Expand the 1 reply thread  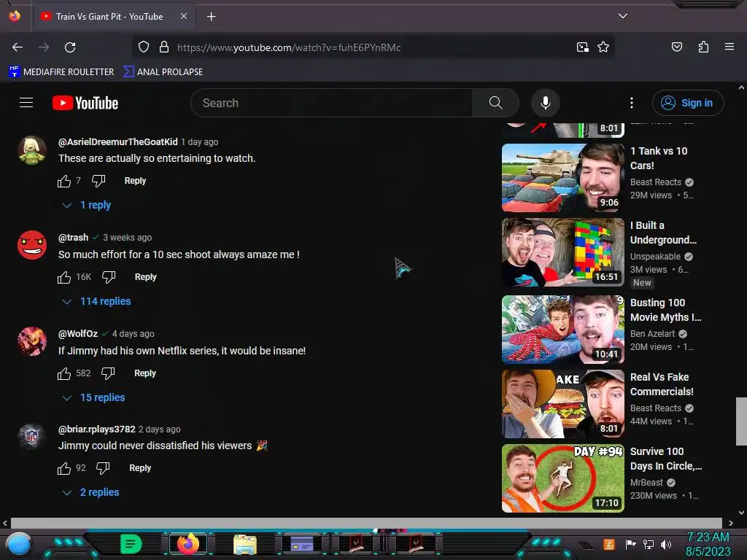(x=87, y=205)
